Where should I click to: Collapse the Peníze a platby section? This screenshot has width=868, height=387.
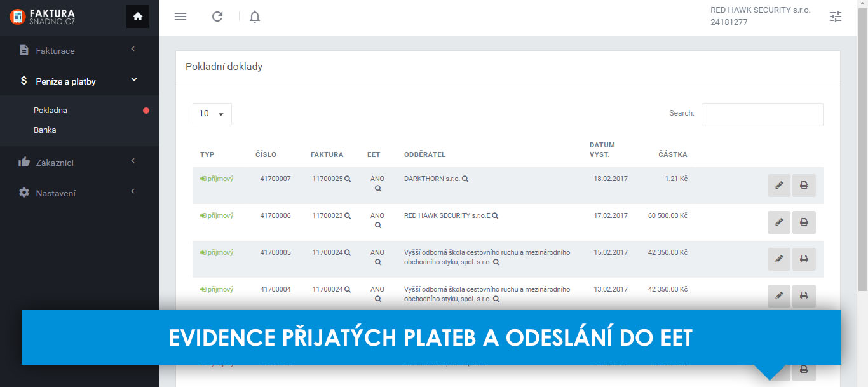point(66,81)
